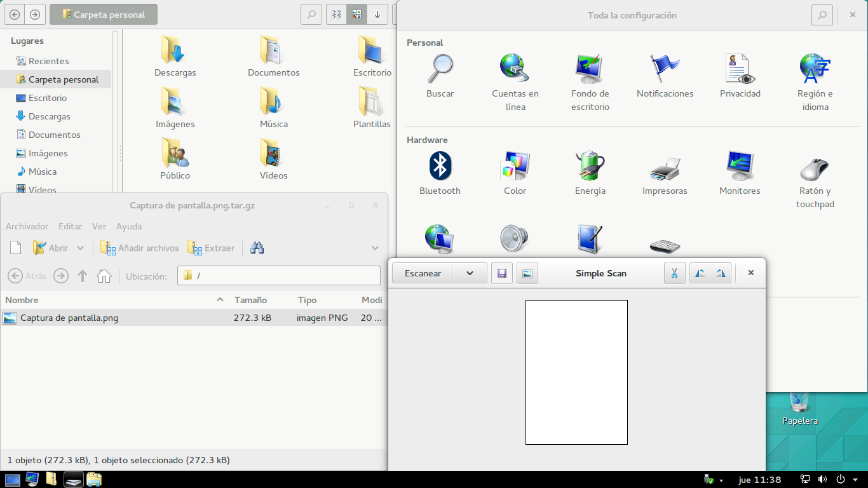Open the Editar menu

70,226
